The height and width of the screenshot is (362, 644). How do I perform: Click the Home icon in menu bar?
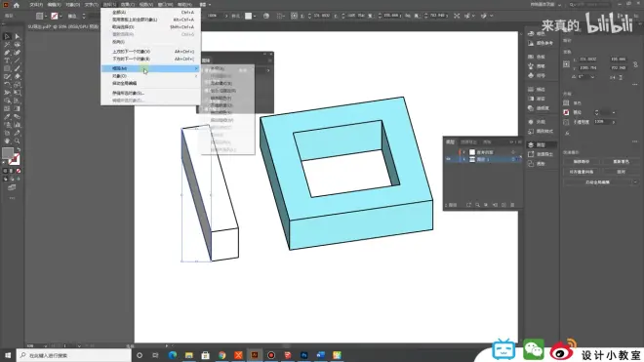pyautogui.click(x=17, y=5)
